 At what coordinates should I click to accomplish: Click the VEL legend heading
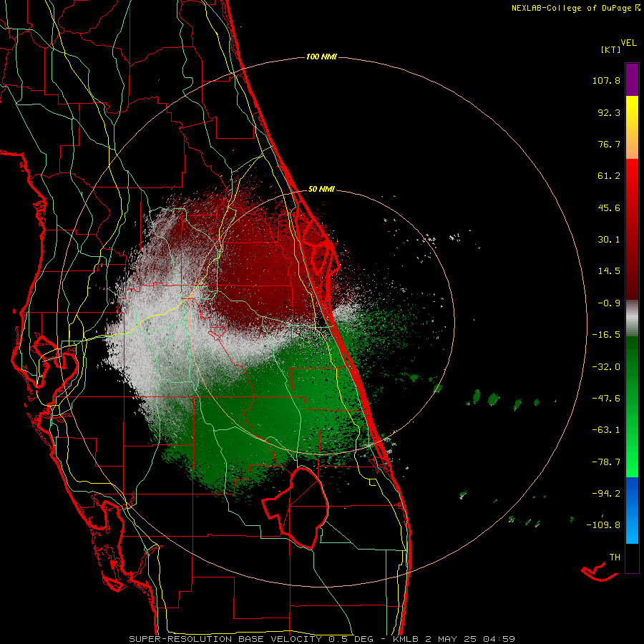628,43
